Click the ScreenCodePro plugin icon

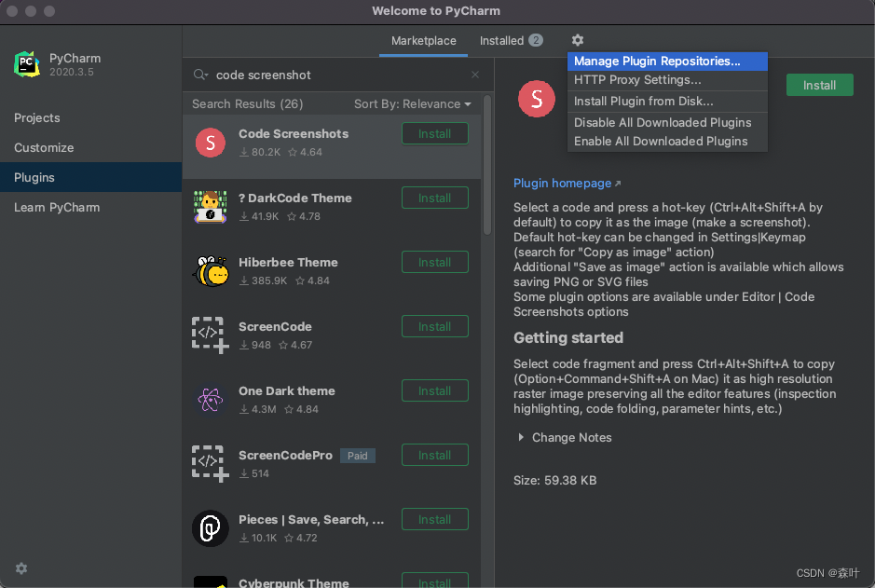tap(211, 463)
